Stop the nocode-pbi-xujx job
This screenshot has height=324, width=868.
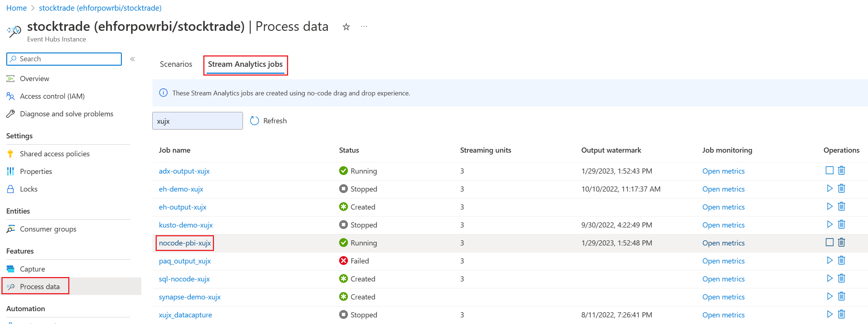(829, 242)
